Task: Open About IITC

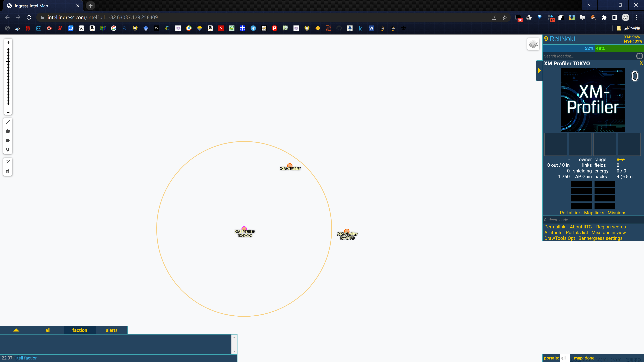Action: point(580,227)
